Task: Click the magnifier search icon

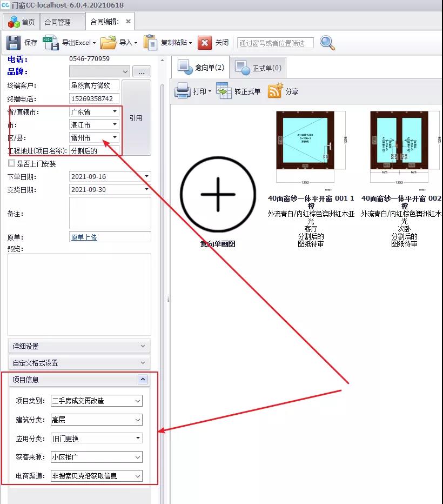Action: point(327,43)
